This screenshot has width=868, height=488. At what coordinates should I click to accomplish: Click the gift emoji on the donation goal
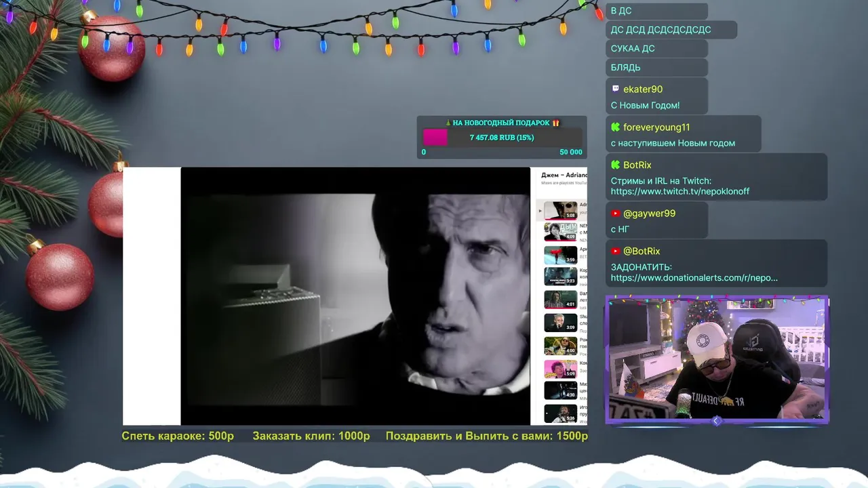click(556, 123)
